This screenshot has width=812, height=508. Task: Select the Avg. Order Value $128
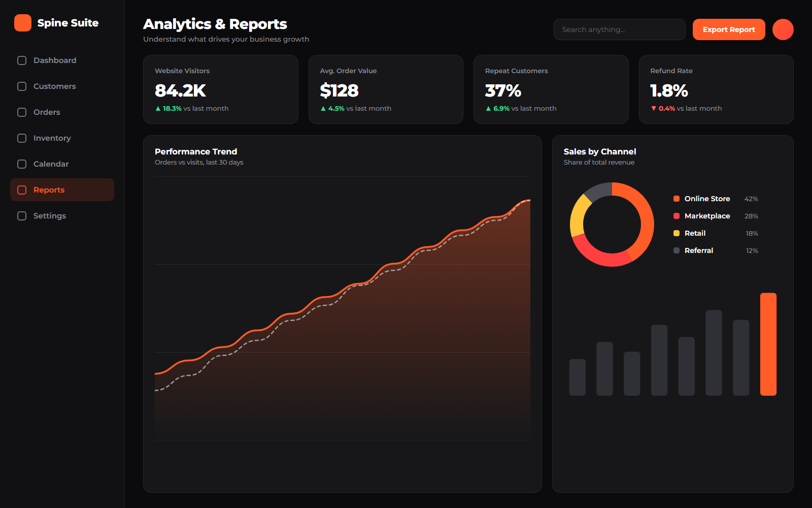339,90
